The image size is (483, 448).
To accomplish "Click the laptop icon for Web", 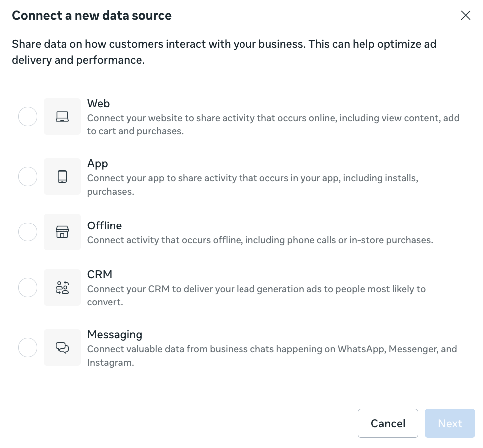I will click(62, 117).
